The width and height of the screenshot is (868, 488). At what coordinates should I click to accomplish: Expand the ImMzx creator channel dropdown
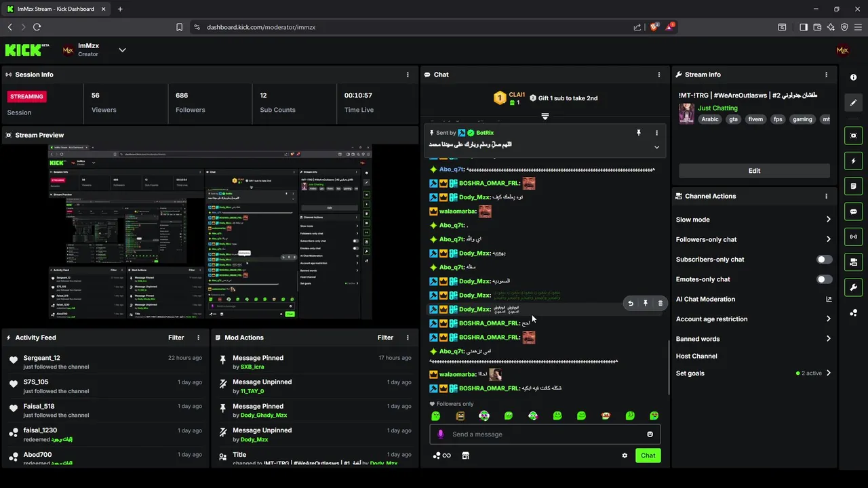122,49
